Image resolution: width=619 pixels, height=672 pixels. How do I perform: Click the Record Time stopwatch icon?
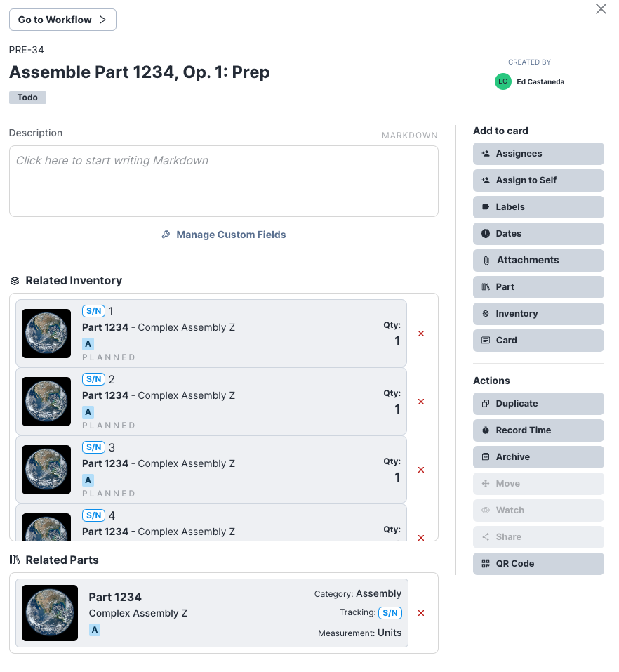pos(484,430)
